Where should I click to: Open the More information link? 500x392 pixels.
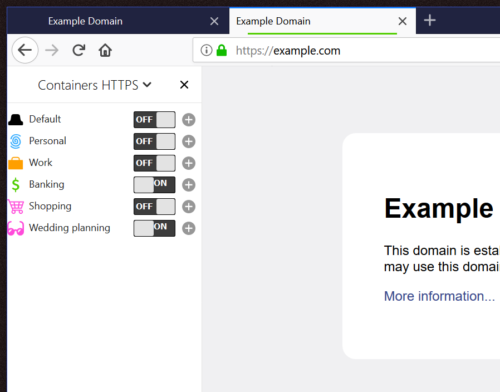click(x=439, y=296)
